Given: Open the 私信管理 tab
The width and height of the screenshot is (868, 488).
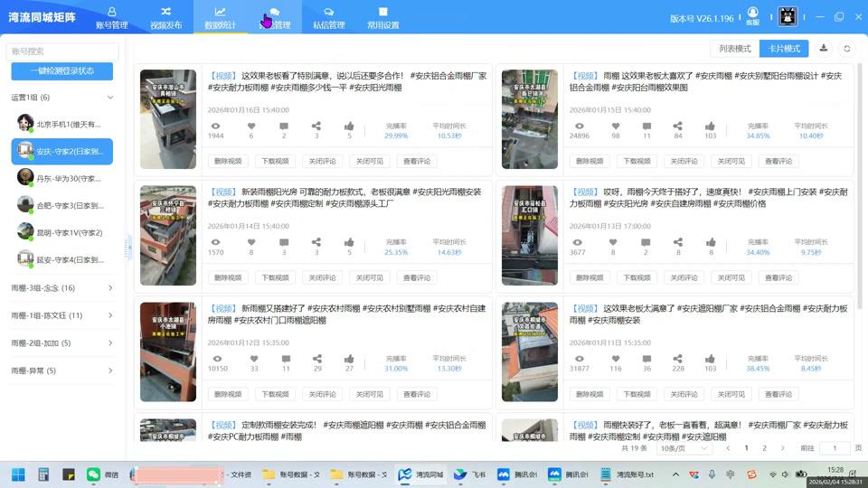Looking at the screenshot, I should pos(328,18).
